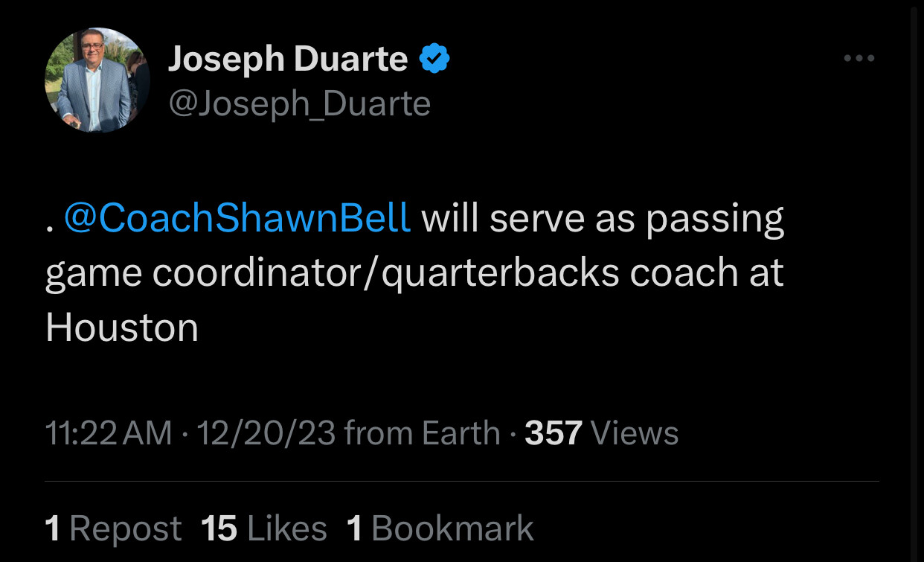Click the bold 15 likes number
This screenshot has height=562, width=924.
219,529
